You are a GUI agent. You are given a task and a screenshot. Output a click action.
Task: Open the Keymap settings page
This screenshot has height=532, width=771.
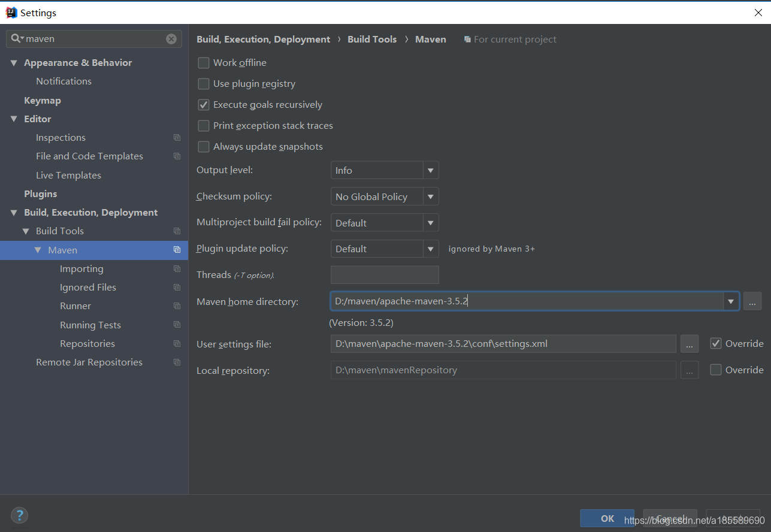[x=43, y=101]
